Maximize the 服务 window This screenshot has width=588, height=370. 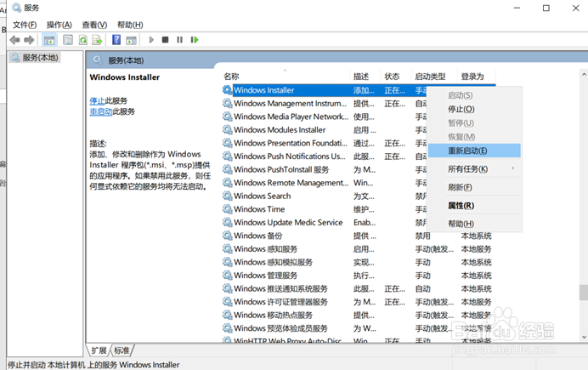[546, 8]
